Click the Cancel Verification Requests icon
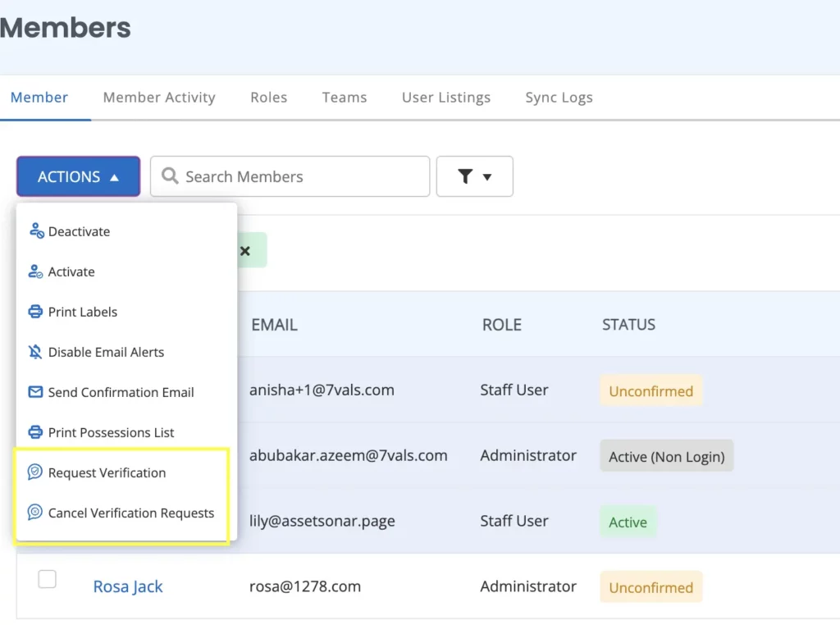This screenshot has height=625, width=840. [35, 513]
